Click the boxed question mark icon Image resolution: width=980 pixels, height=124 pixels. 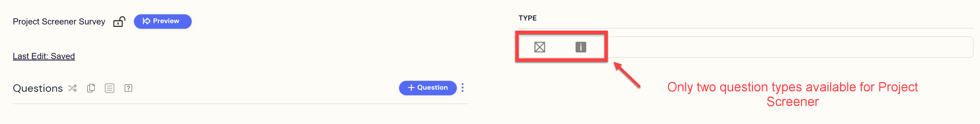(x=128, y=88)
